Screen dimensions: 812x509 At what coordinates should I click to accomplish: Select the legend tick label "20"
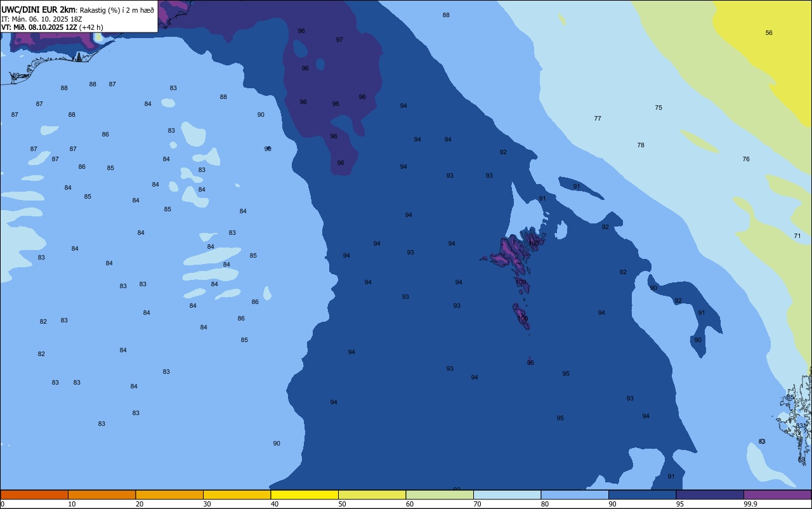point(140,504)
